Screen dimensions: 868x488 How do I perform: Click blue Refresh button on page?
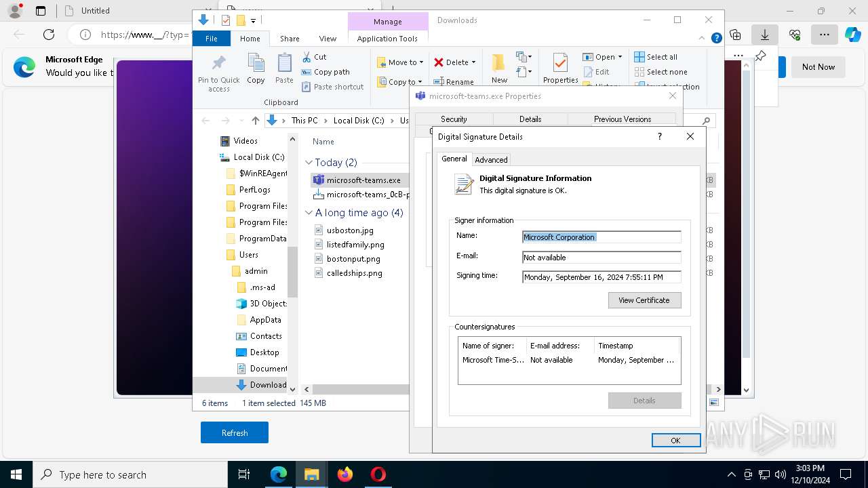(x=235, y=432)
